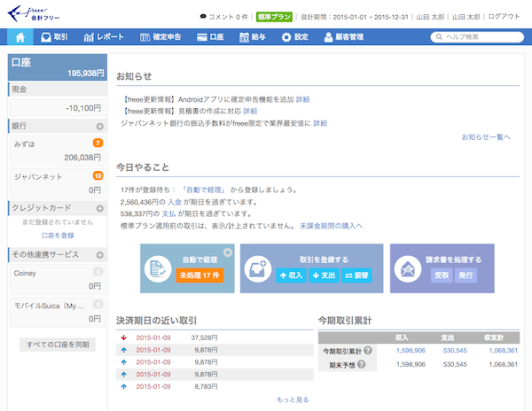The height and width of the screenshot is (411, 532).
Task: Click もっと見る link
Action: [x=293, y=399]
